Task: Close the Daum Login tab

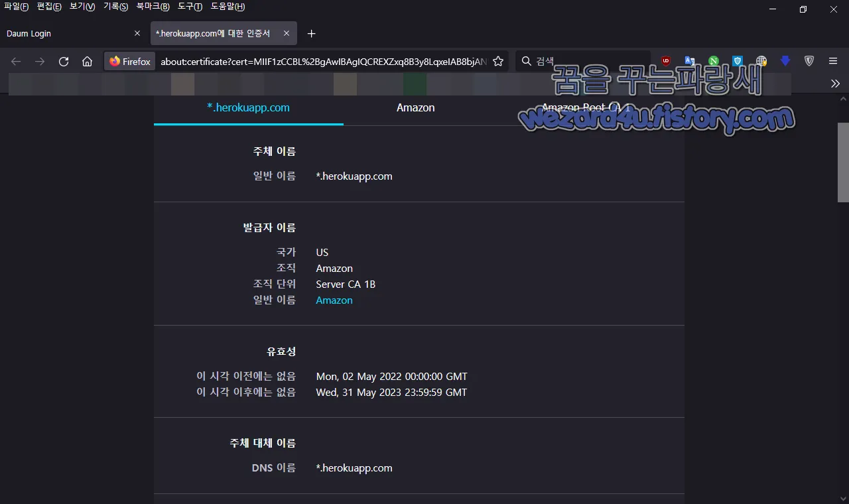Action: coord(137,33)
